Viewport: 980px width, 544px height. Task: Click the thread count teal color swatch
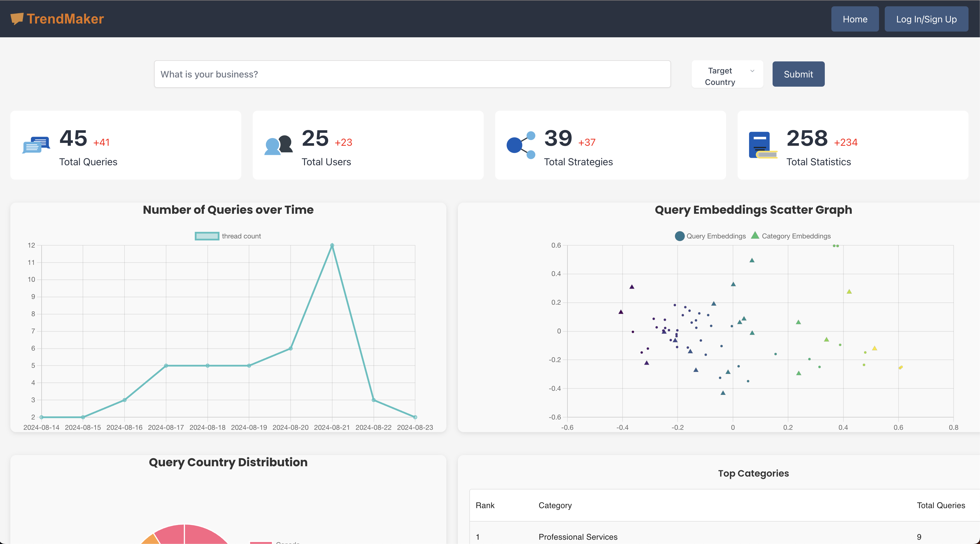pyautogui.click(x=207, y=236)
